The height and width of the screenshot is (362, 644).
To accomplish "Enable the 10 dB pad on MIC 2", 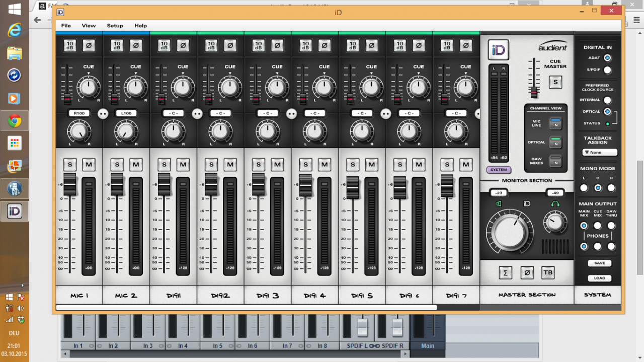I will [x=117, y=45].
